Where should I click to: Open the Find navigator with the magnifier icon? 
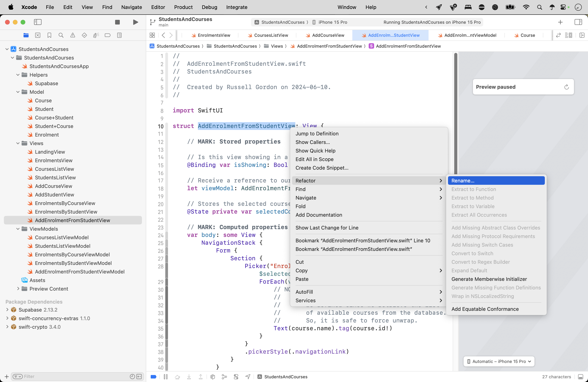[61, 35]
